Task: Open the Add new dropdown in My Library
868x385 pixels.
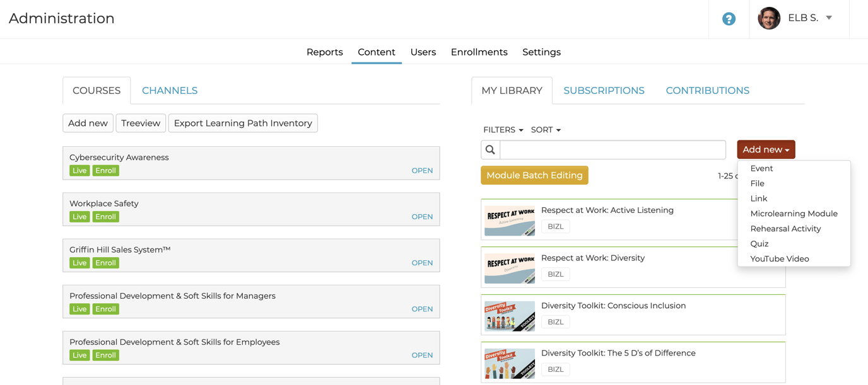Action: pyautogui.click(x=765, y=149)
